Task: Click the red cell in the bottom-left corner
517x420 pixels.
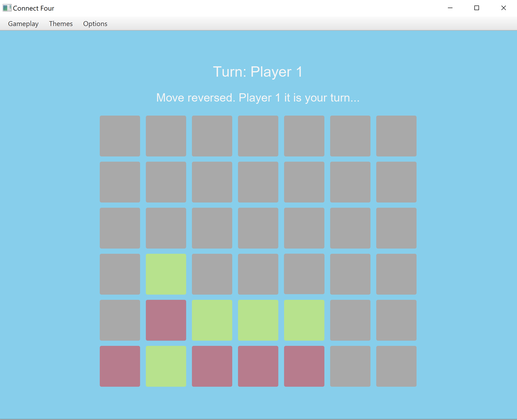Action: (x=120, y=367)
